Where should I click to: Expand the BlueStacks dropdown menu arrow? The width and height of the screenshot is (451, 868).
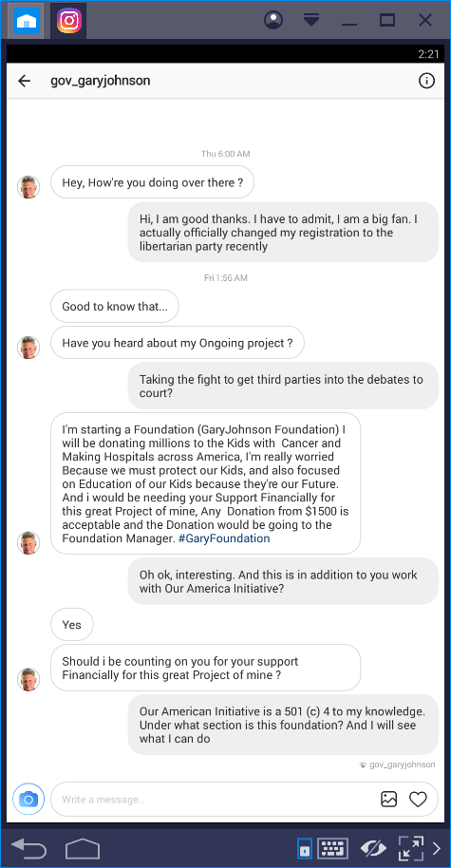[311, 21]
